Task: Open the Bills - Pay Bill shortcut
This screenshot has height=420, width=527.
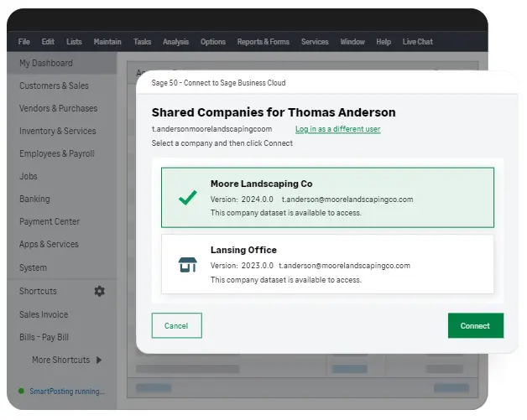Action: (x=44, y=337)
